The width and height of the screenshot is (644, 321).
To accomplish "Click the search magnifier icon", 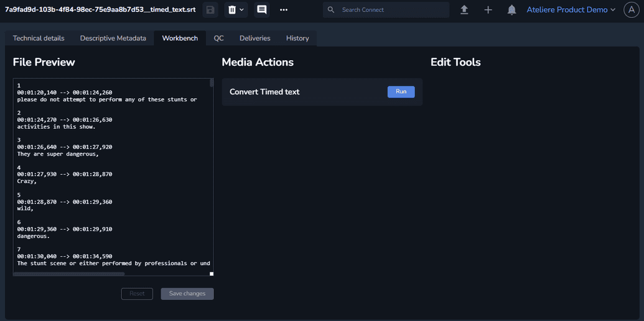I will tap(332, 10).
